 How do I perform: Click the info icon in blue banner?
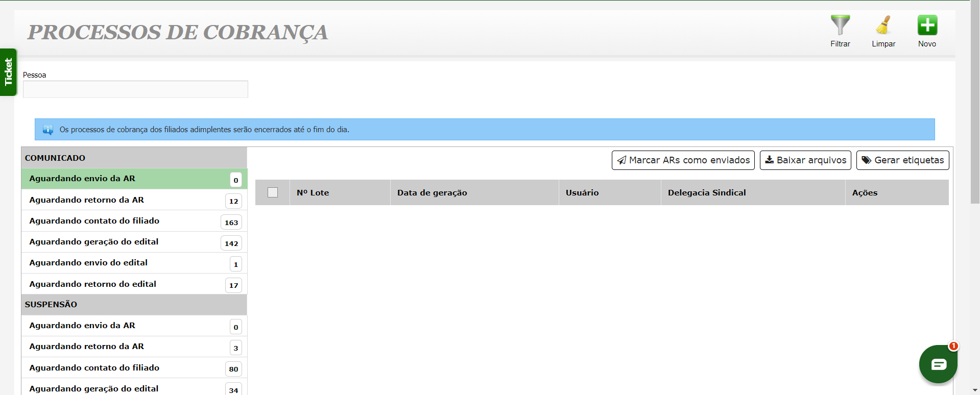(x=48, y=130)
